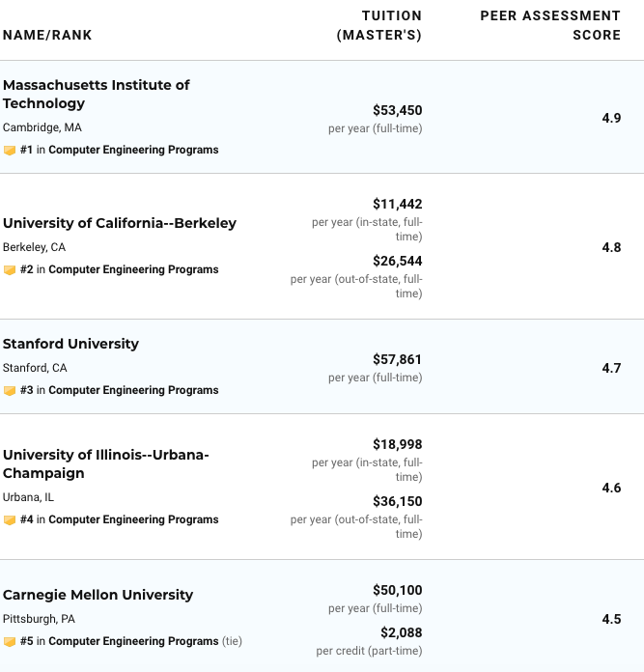Select MIT's $53,450 tuition value

pos(397,111)
